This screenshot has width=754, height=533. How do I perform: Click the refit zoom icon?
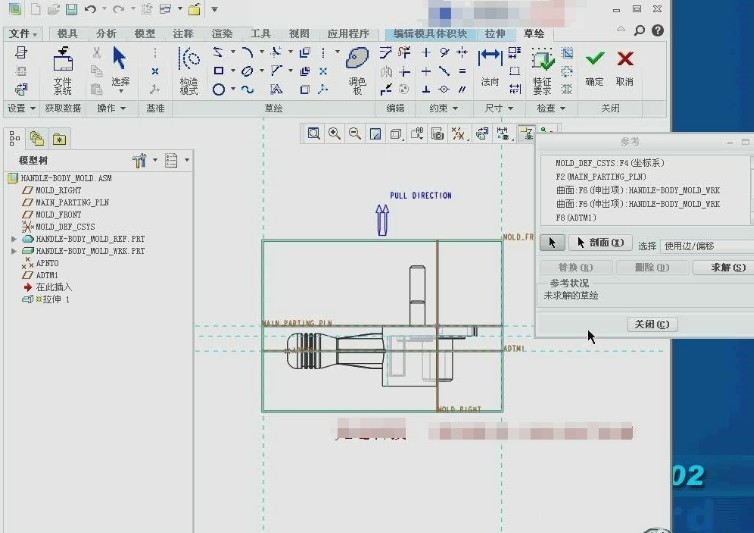coord(314,133)
